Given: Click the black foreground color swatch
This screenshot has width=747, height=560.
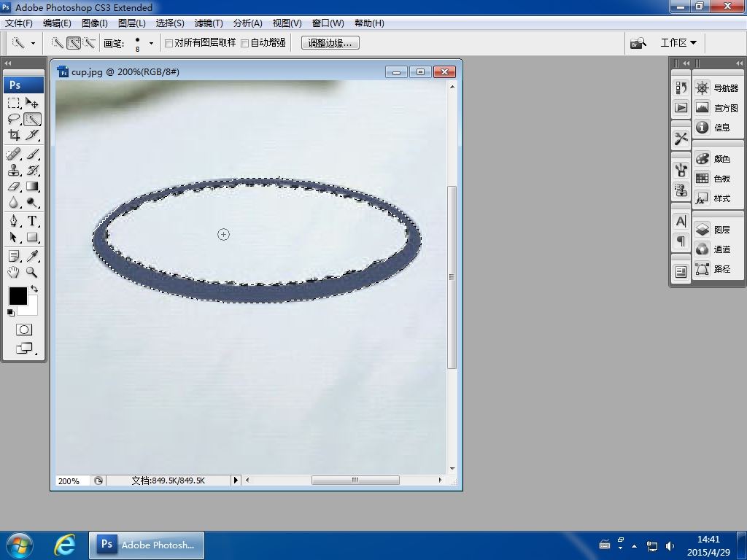Looking at the screenshot, I should [18, 296].
